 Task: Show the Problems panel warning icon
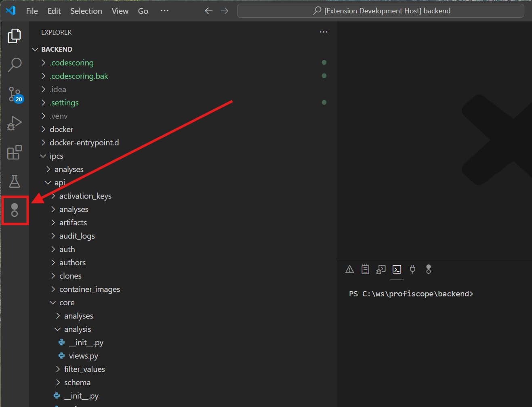tap(350, 269)
